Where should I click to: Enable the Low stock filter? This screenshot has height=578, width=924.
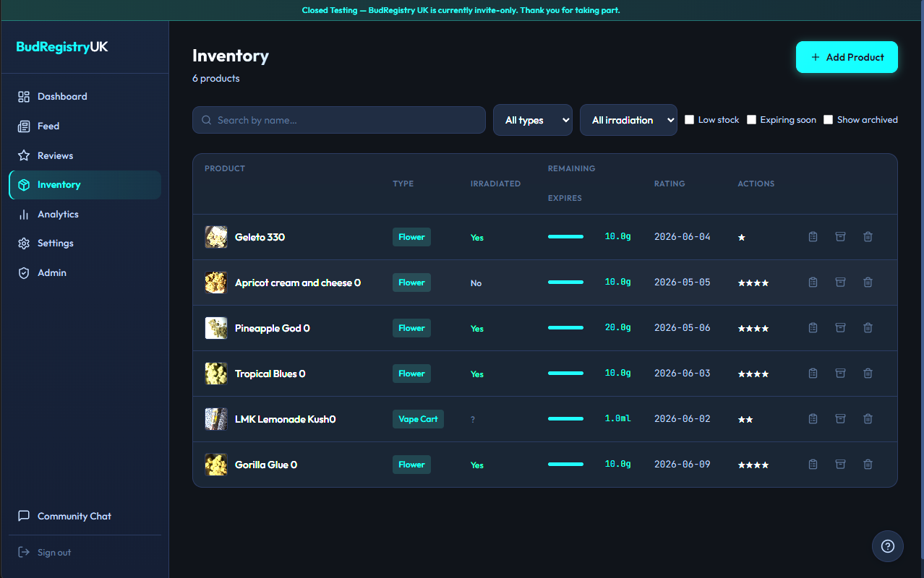click(689, 119)
